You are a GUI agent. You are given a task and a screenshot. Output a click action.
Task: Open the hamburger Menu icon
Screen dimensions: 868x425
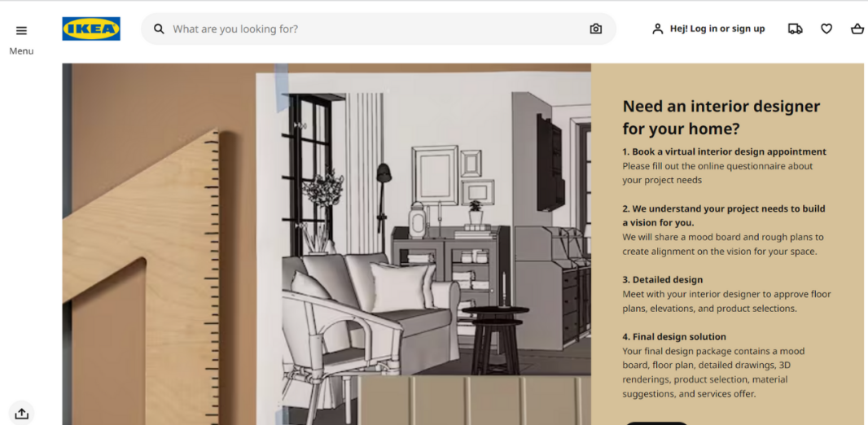pyautogui.click(x=21, y=30)
